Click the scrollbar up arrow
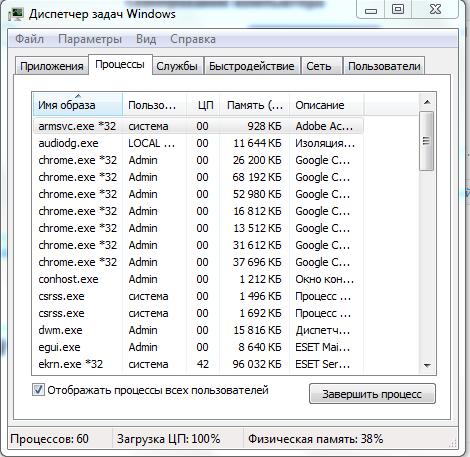470x457 pixels. click(x=427, y=102)
